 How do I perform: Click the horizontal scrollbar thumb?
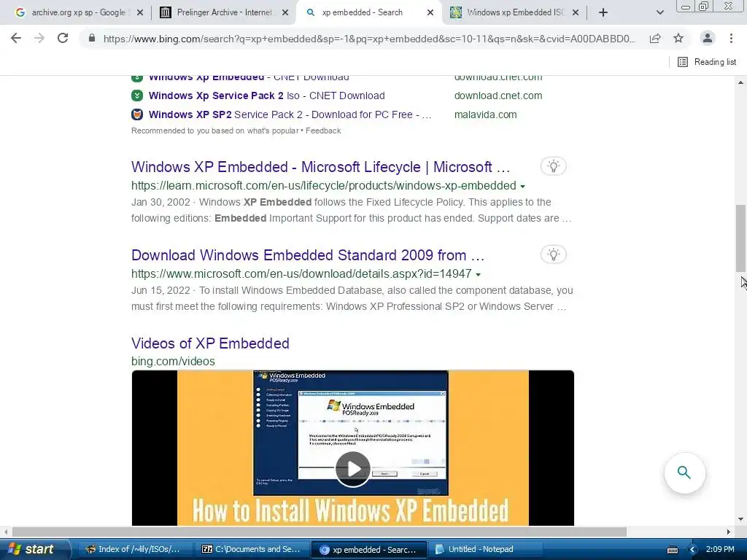[320, 532]
